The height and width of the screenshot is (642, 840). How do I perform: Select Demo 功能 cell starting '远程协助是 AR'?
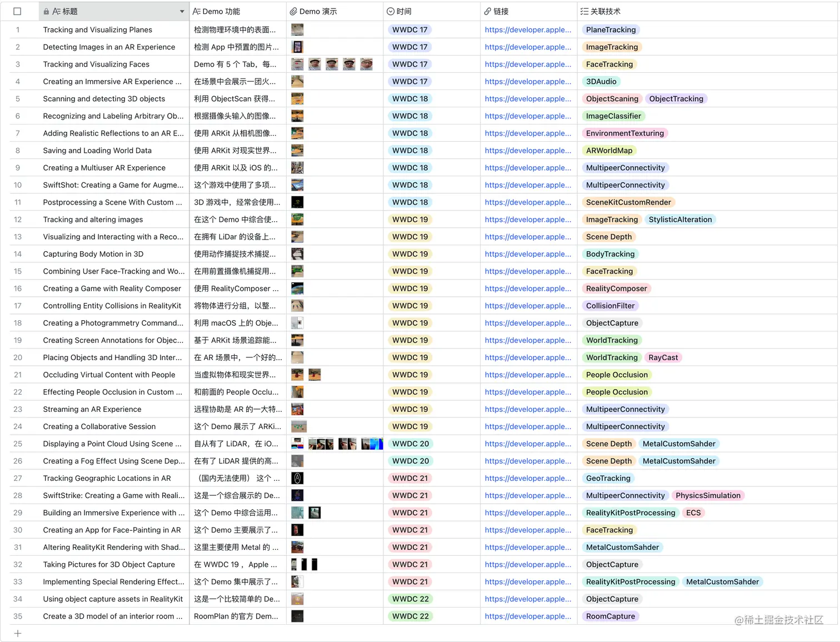tap(238, 409)
